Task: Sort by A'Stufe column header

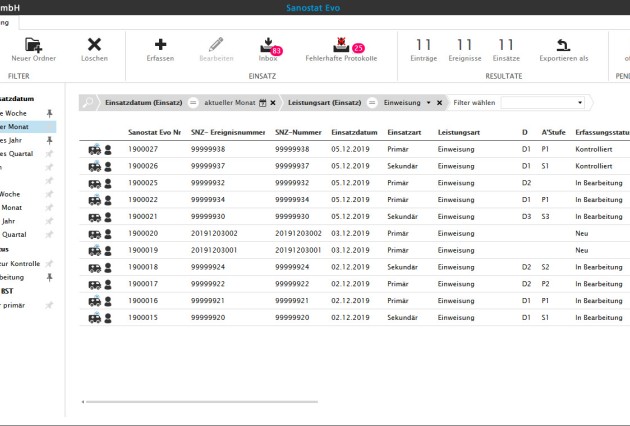Action: click(553, 132)
